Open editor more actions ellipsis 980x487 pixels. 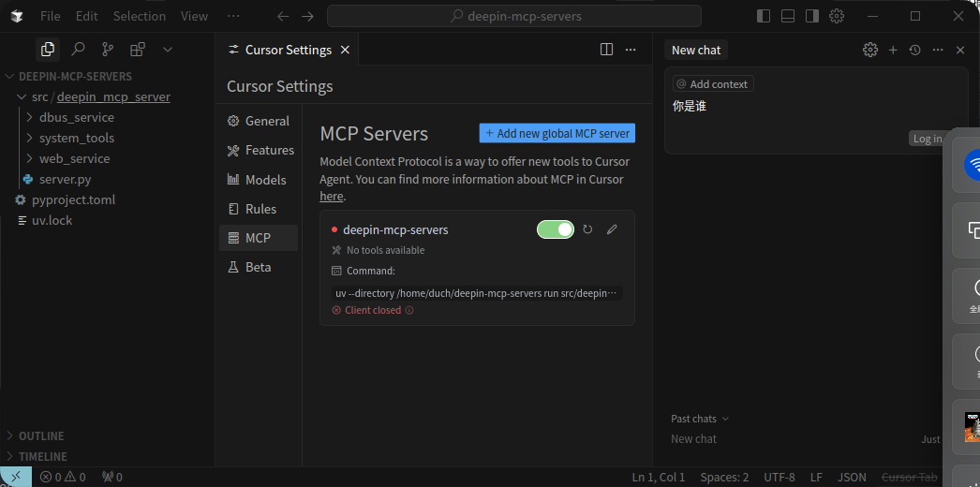point(631,50)
